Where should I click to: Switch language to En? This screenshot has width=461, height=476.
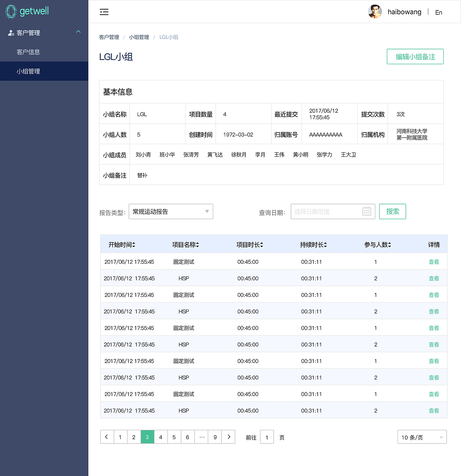438,12
